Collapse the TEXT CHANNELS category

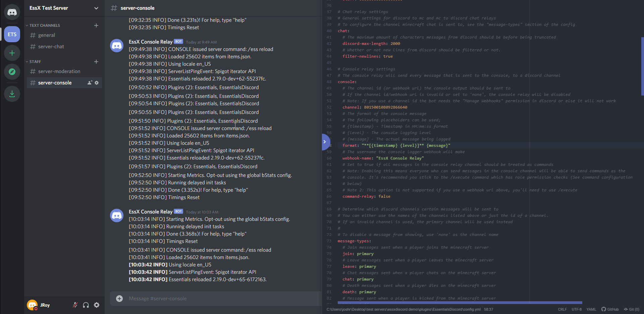27,25
